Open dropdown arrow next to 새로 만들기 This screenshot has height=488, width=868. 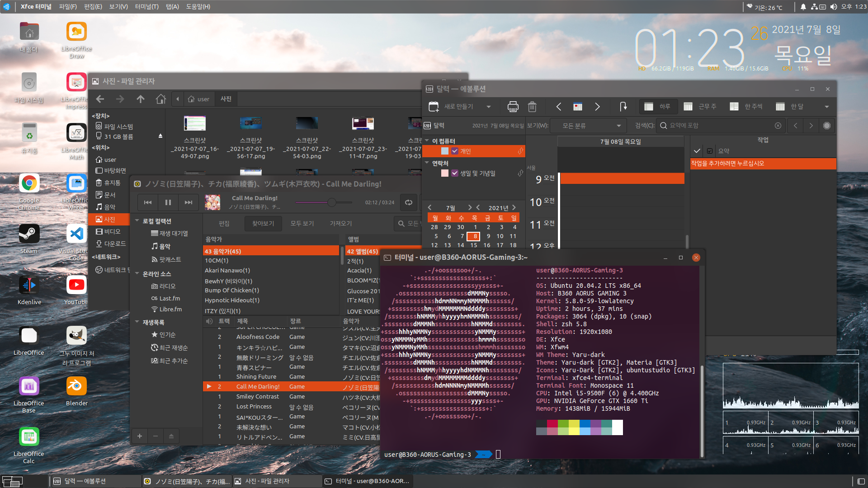coord(489,107)
